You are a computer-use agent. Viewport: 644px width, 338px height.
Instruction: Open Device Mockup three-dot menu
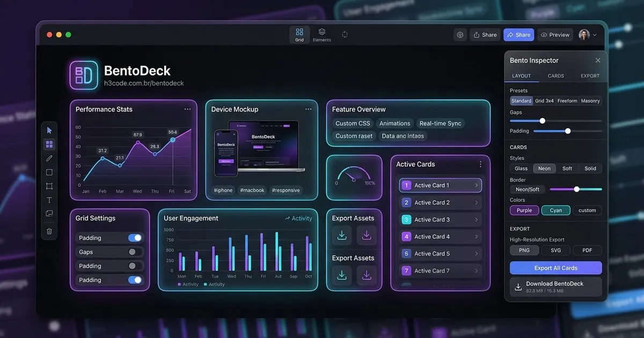point(309,109)
